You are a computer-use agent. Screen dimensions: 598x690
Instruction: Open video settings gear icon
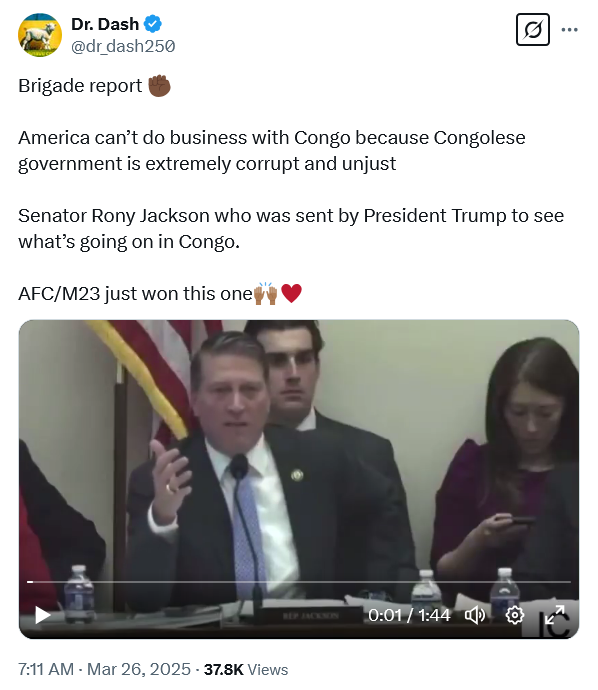514,615
